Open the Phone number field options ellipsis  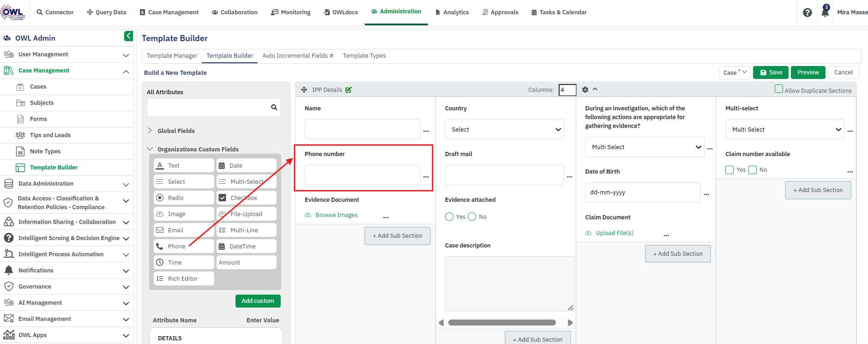426,177
